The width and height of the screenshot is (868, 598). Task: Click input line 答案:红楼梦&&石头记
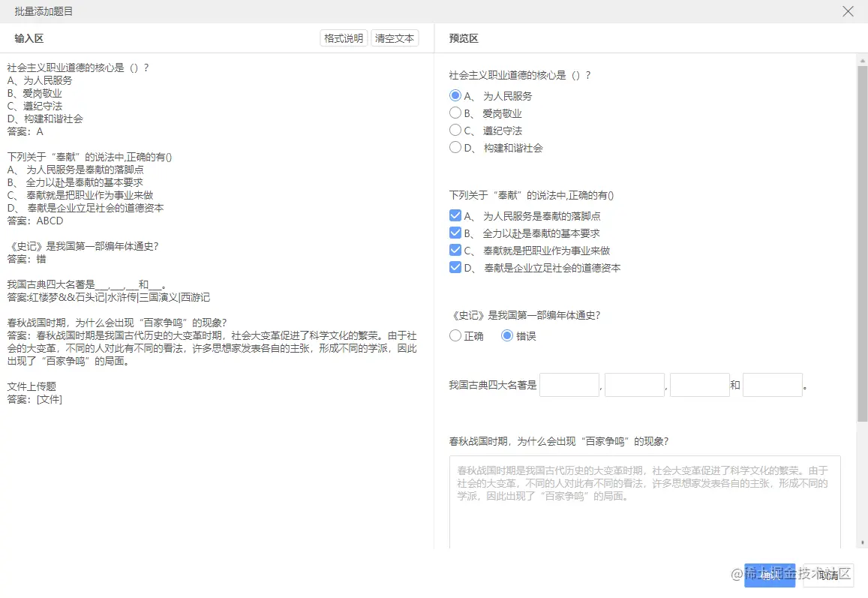(109, 297)
